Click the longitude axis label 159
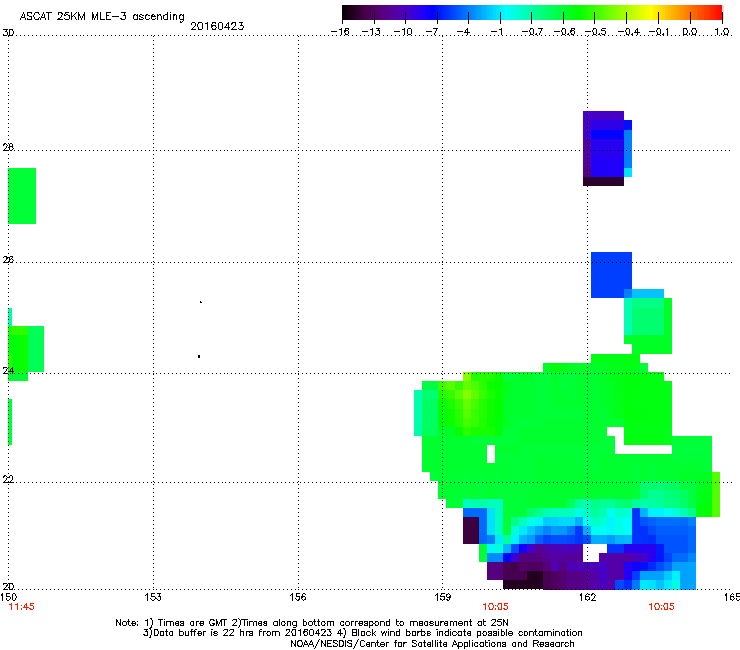 point(443,597)
